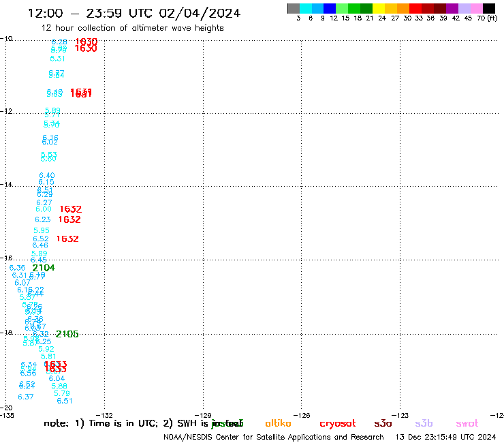Screen dimensions: 504x443
Task: Click the "note: 1) Time is in UTC" footnote
Action: pos(101,423)
